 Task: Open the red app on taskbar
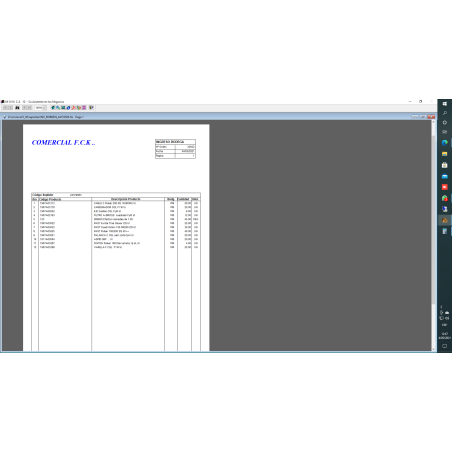pyautogui.click(x=445, y=187)
